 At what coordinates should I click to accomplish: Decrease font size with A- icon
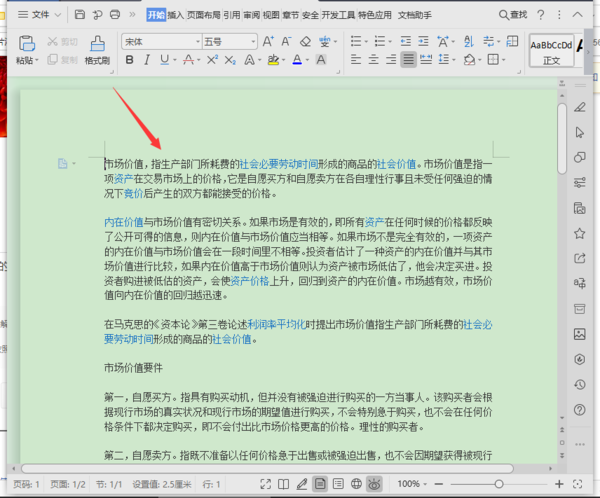[286, 41]
